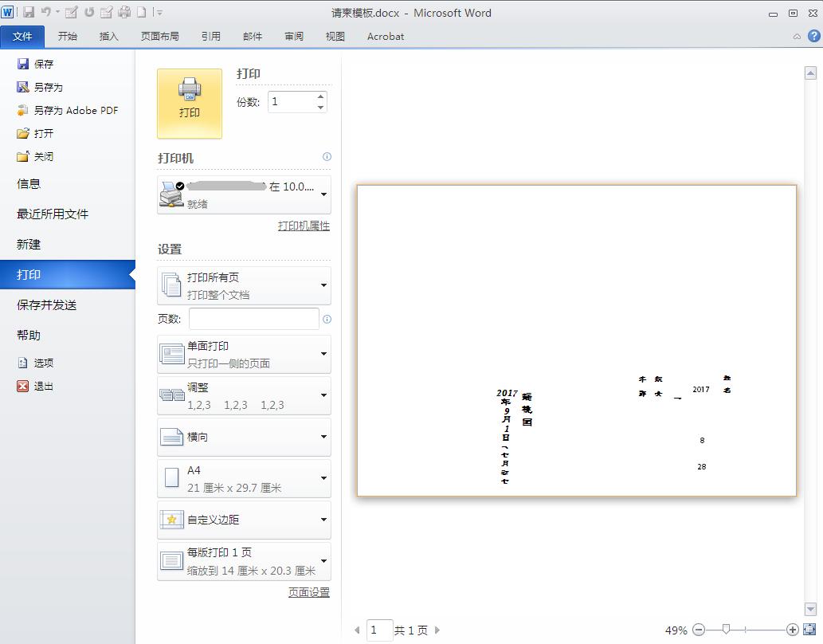823x644 pixels.
Task: Select 信息 in the left sidebar
Action: point(28,183)
